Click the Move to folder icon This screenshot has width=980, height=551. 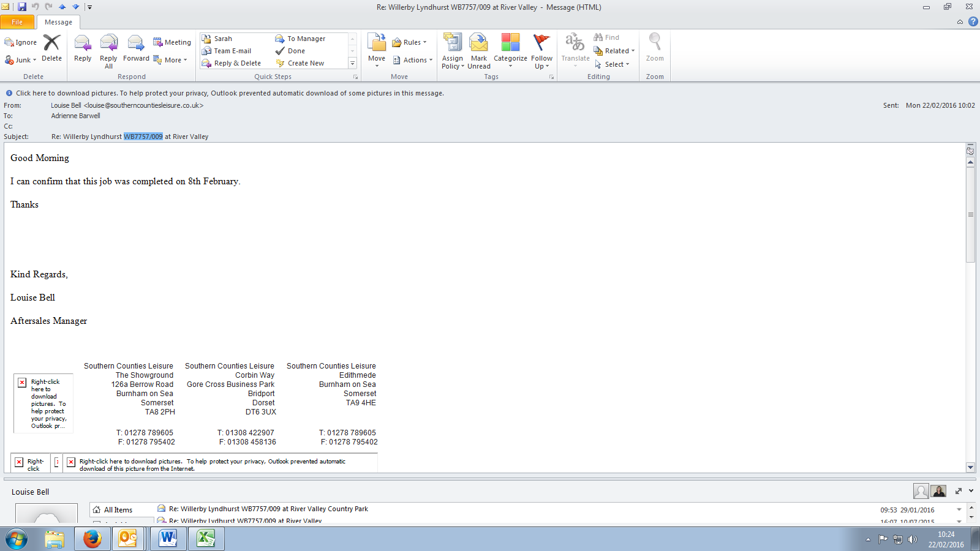pos(377,43)
